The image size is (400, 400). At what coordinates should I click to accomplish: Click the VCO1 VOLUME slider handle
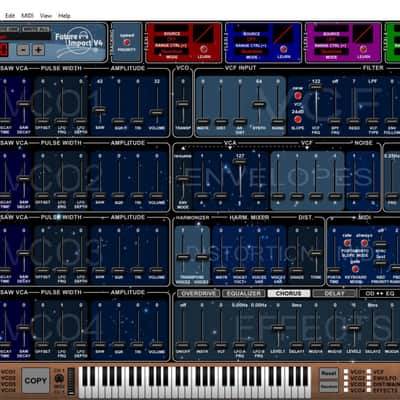click(157, 112)
